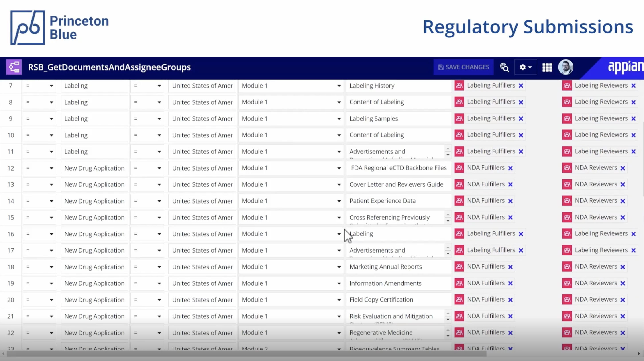
Task: Open the settings gear dropdown menu
Action: point(526,67)
